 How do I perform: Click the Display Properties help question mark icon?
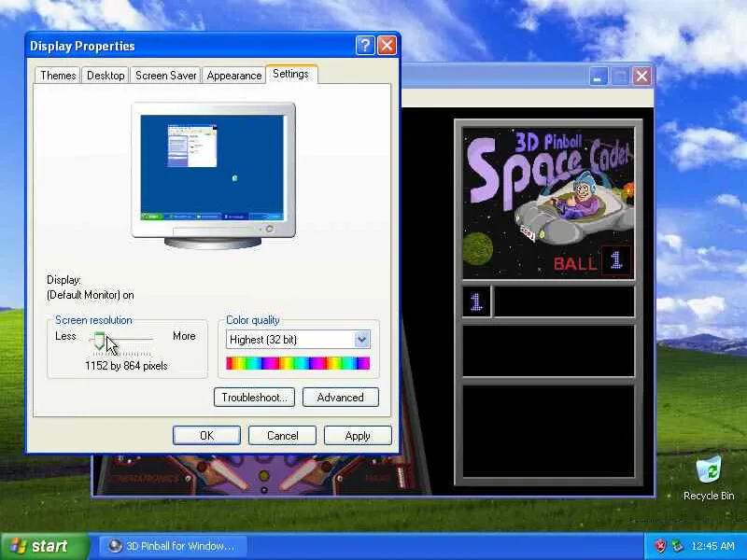point(365,46)
